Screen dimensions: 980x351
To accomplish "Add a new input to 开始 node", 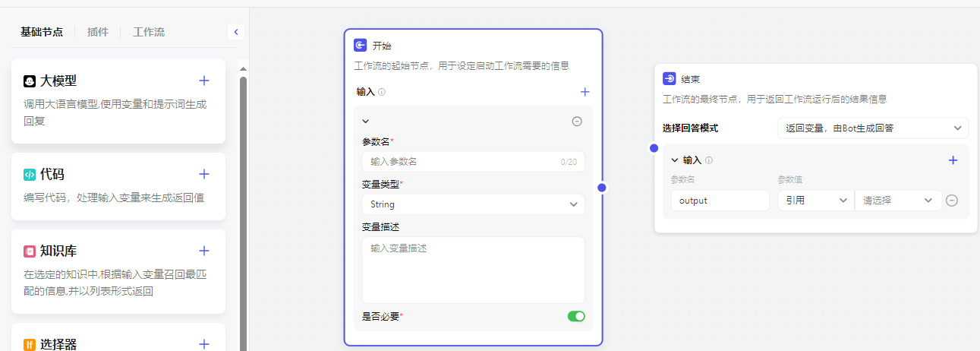I will pyautogui.click(x=585, y=92).
